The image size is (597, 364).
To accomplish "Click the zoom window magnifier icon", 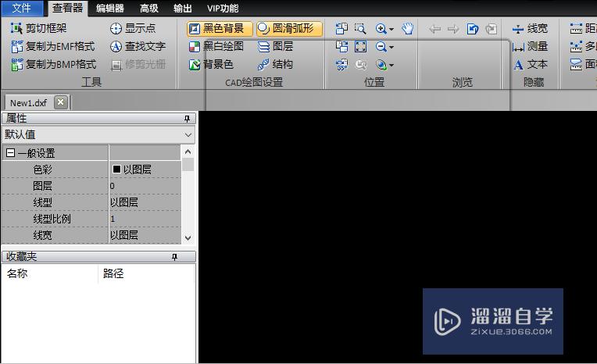I will click(x=360, y=29).
